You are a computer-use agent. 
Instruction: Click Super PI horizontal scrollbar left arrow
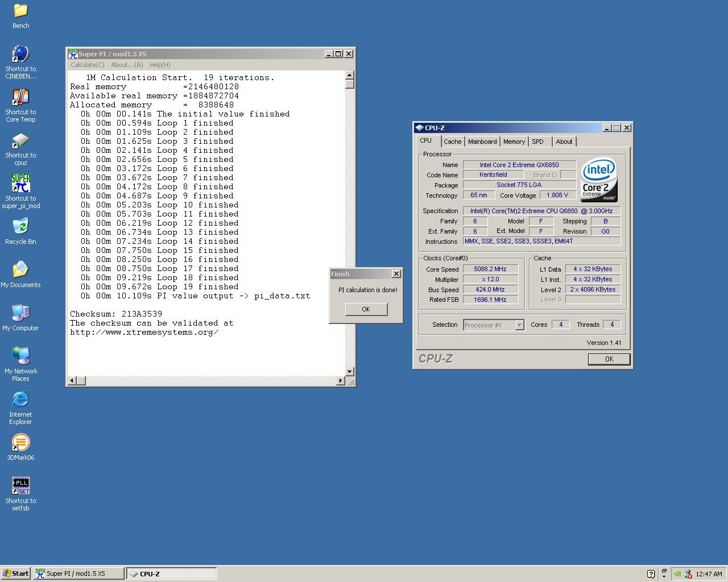click(72, 380)
